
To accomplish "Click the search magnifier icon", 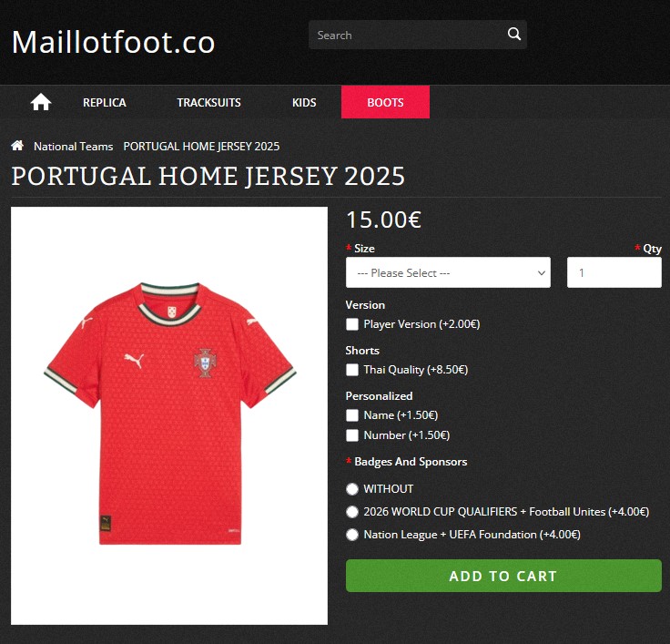I will (x=513, y=34).
